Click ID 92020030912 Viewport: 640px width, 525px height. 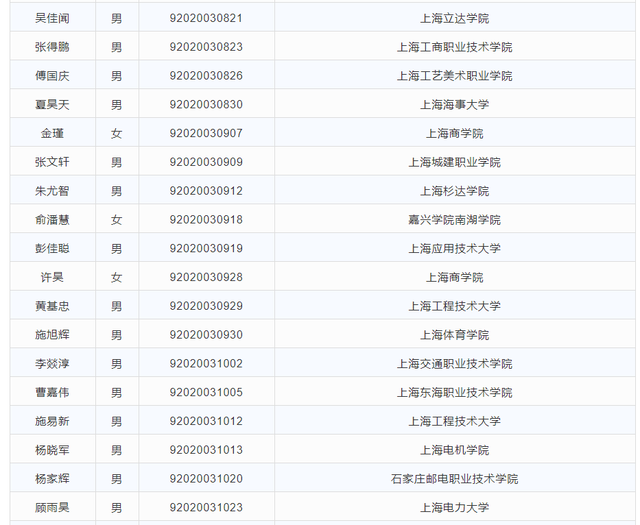point(206,191)
